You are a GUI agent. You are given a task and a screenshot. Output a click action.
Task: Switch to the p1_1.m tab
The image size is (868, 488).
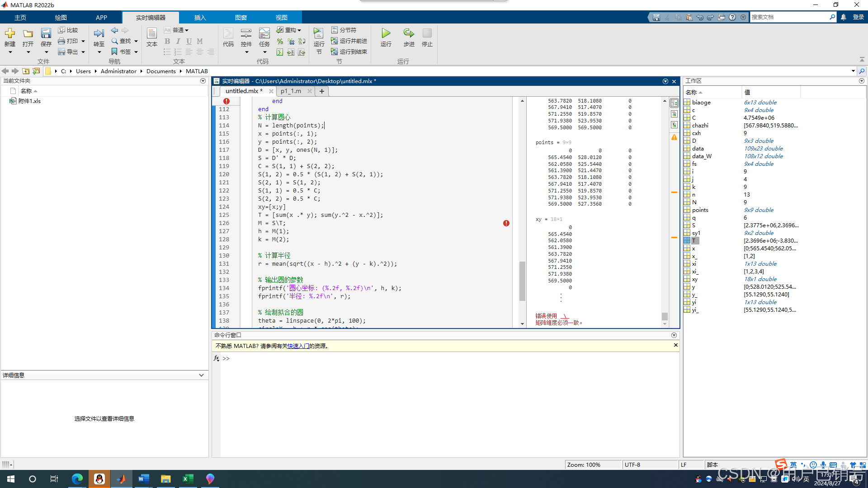click(291, 91)
